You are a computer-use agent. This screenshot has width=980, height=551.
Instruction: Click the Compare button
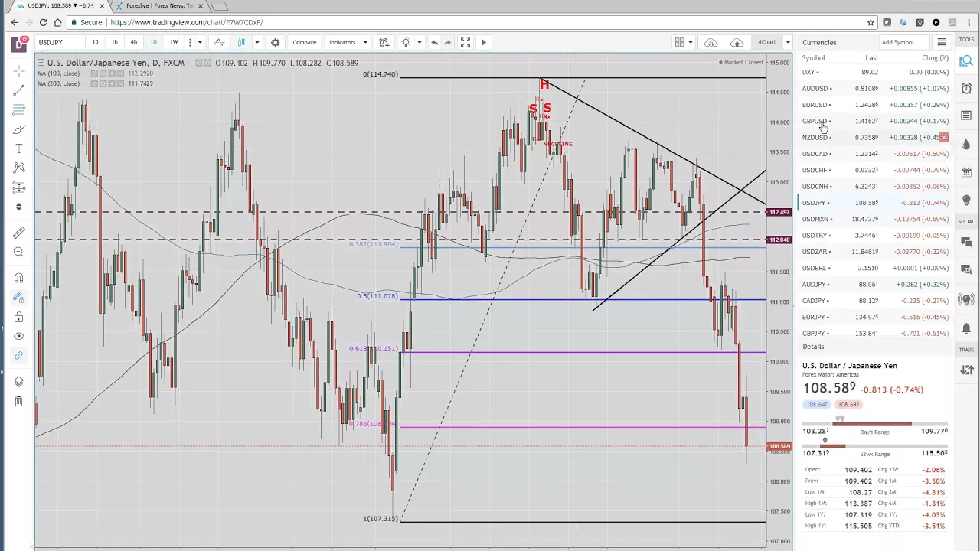tap(304, 42)
